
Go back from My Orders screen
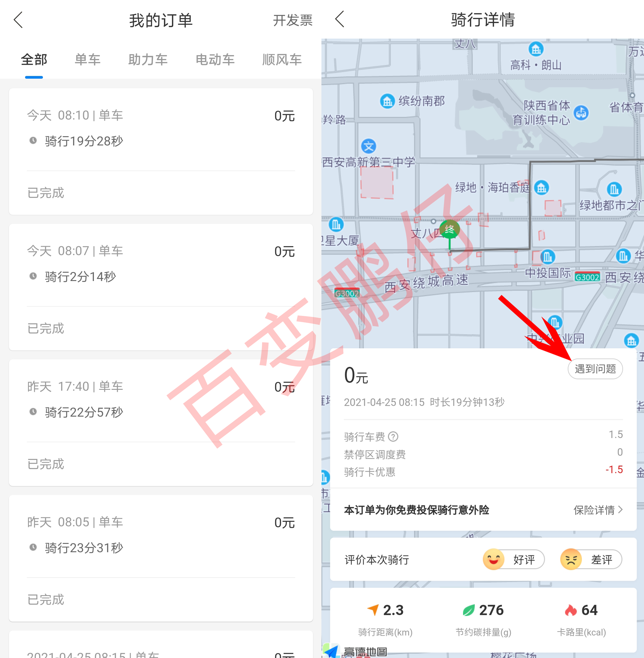[18, 20]
